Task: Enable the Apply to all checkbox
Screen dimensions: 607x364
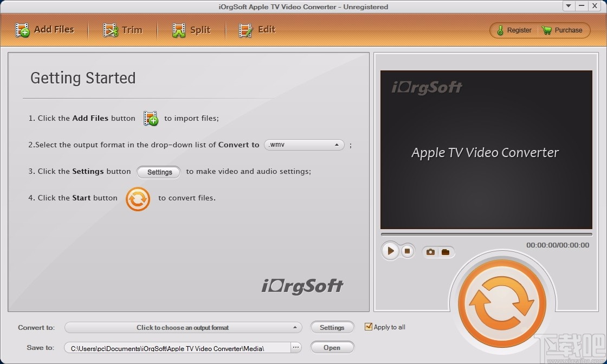Action: [x=369, y=327]
